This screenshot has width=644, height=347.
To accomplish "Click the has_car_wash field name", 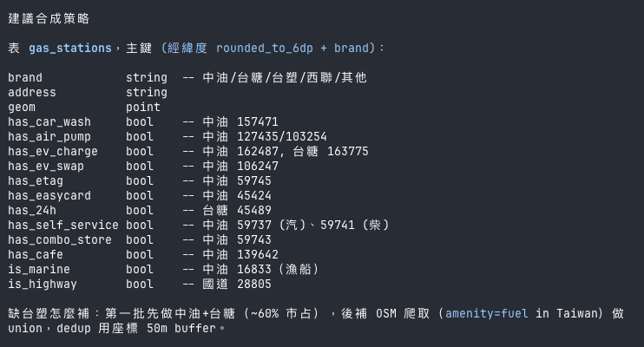I will [49, 121].
